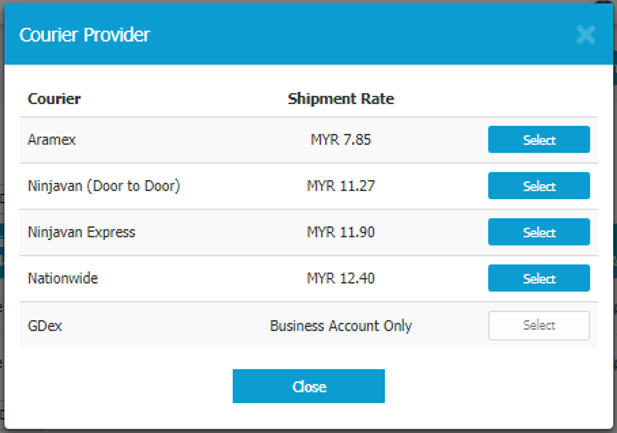Click the Shipment Rate column header
Image resolution: width=617 pixels, height=433 pixels.
[x=340, y=99]
